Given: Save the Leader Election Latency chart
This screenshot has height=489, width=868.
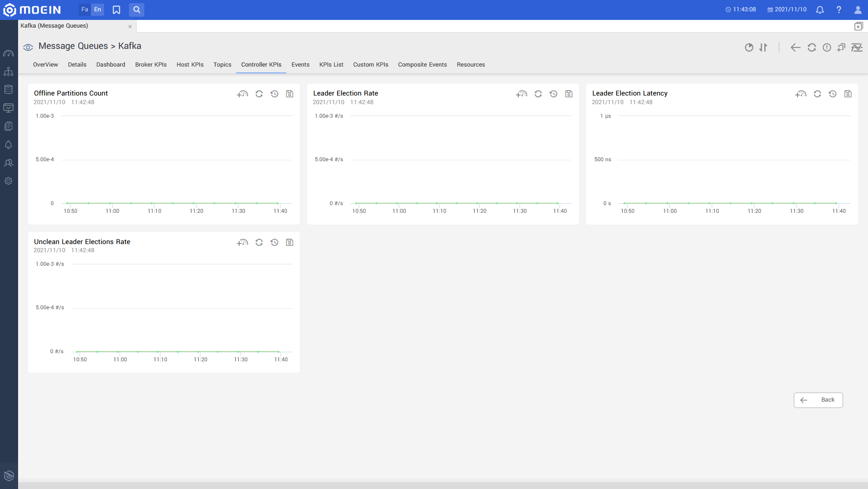Looking at the screenshot, I should tap(848, 94).
